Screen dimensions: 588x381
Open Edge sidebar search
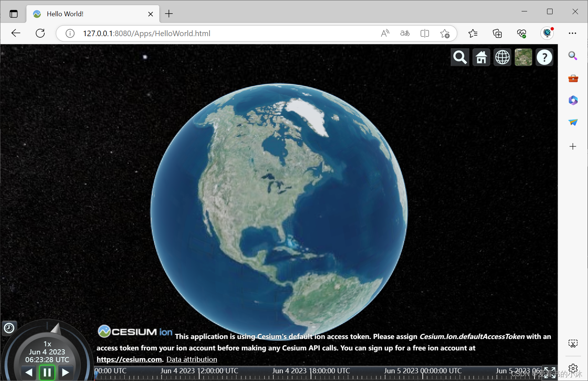[573, 56]
